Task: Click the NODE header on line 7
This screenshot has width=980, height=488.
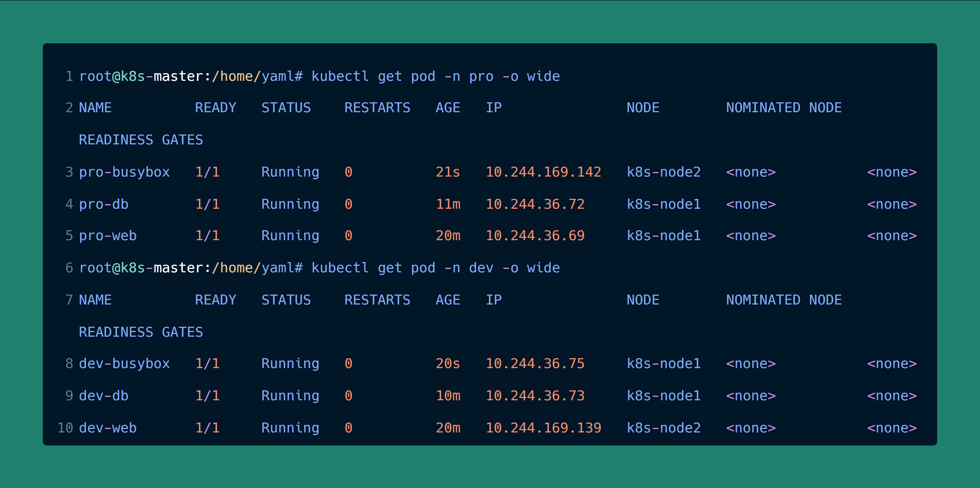Action: point(643,300)
